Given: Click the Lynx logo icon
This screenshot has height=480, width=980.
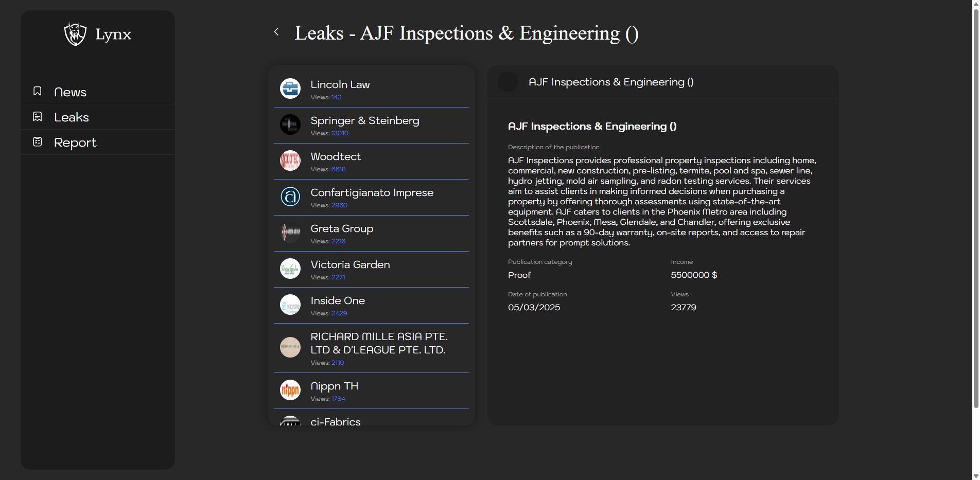Looking at the screenshot, I should (x=75, y=34).
